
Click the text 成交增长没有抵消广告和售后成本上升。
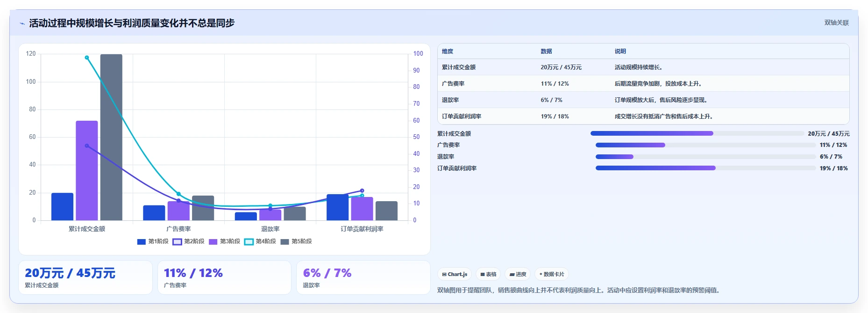(664, 116)
